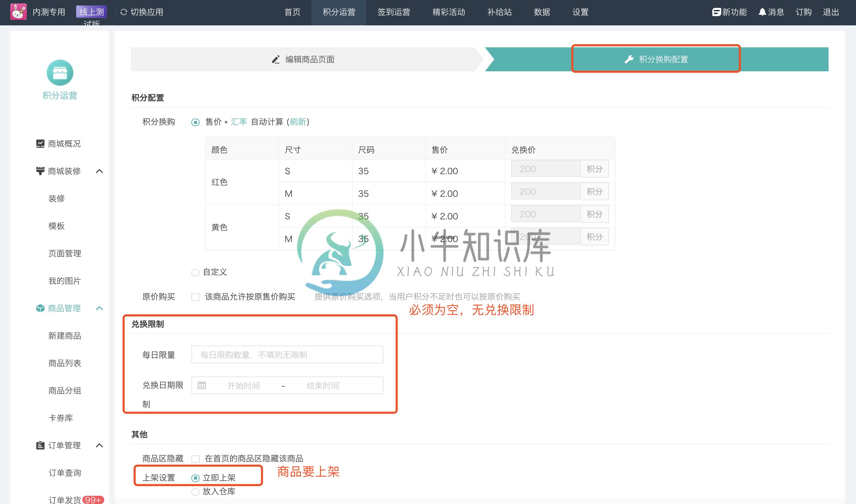856x504 pixels.
Task: Click the 结束时间 date field
Action: (323, 386)
